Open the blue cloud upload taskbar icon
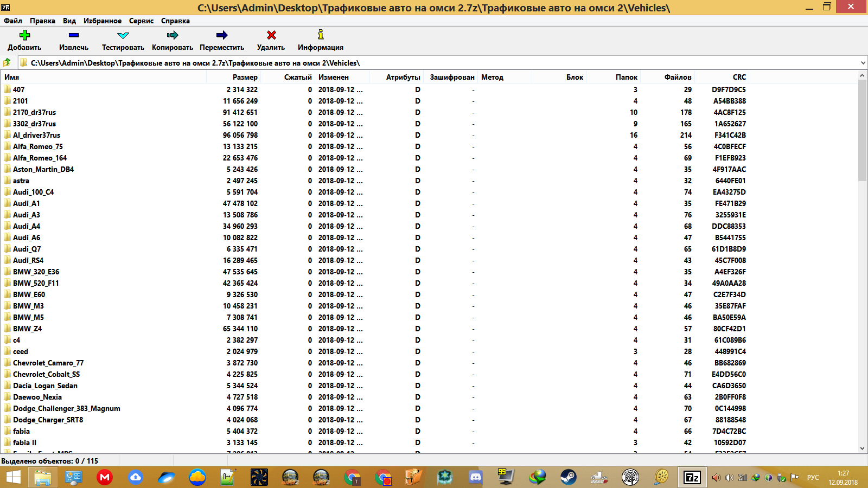868x488 pixels. [136, 478]
